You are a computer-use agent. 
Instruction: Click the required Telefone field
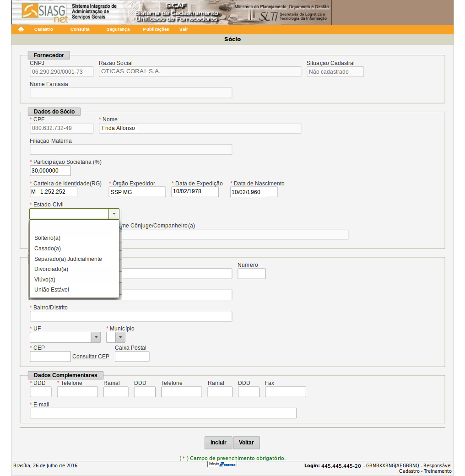tap(77, 392)
